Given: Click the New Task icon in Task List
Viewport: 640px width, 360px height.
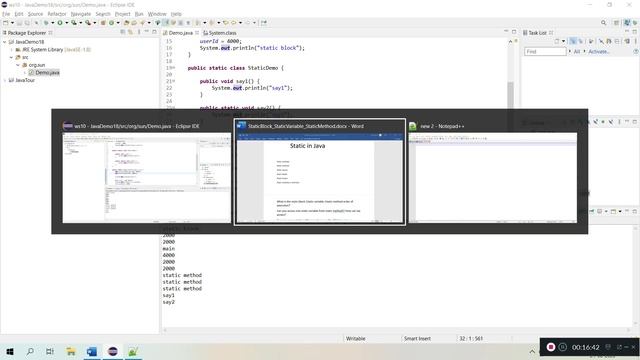Looking at the screenshot, I should click(x=557, y=41).
